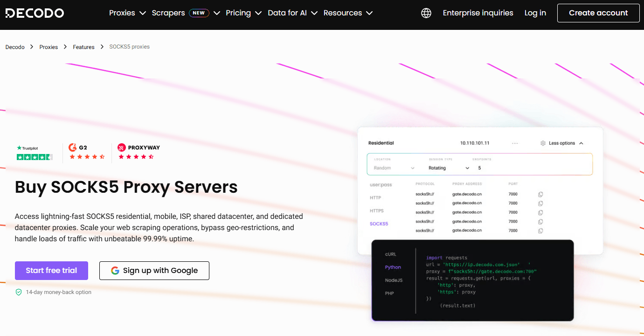This screenshot has height=336, width=644.
Task: Click the IP address 10.110.101.11
Action: coord(475,143)
